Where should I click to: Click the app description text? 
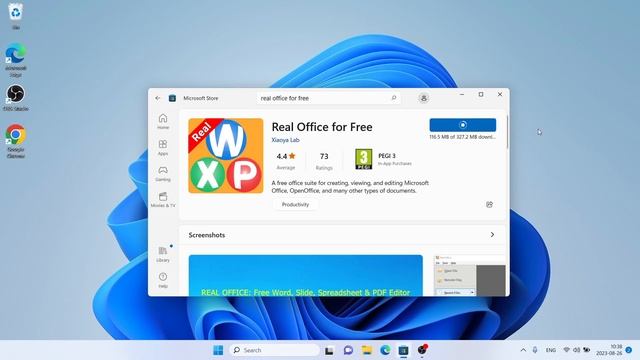[x=350, y=187]
